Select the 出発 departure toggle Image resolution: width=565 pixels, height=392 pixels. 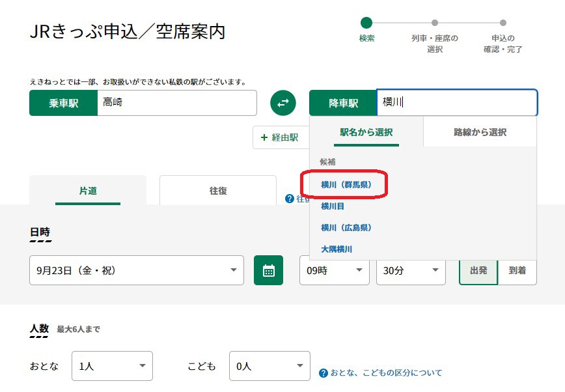tap(478, 270)
